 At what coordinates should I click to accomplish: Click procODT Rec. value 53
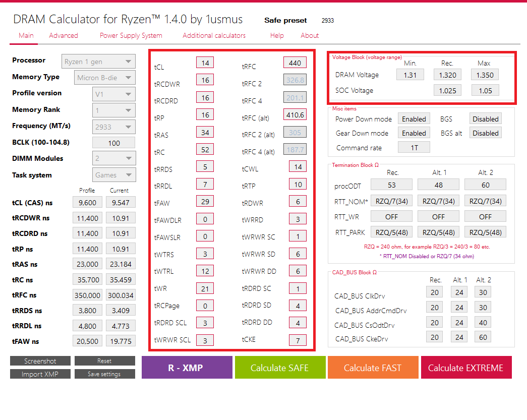pyautogui.click(x=391, y=185)
